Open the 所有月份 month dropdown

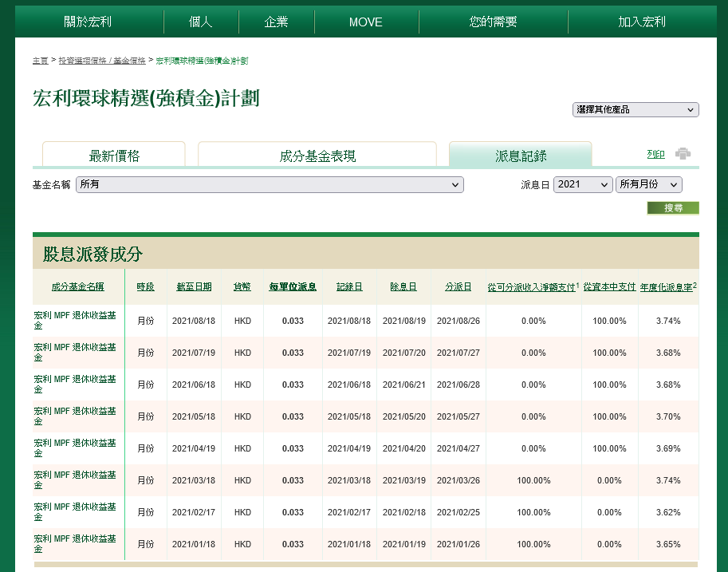(x=648, y=184)
